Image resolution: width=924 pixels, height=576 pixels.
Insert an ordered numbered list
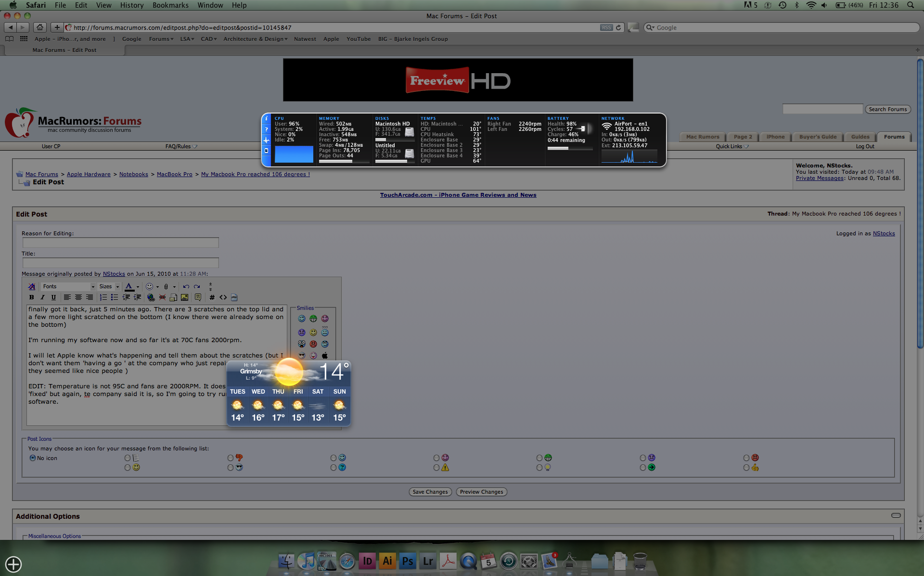click(103, 297)
